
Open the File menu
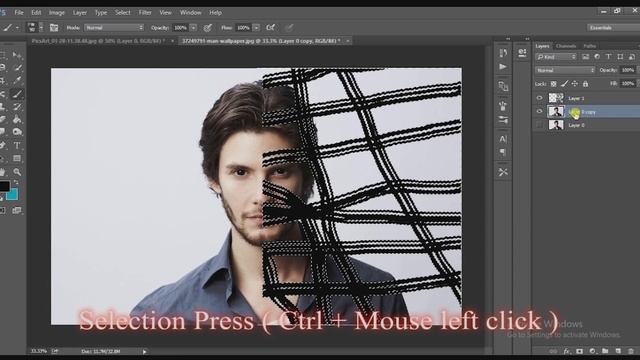pos(19,13)
